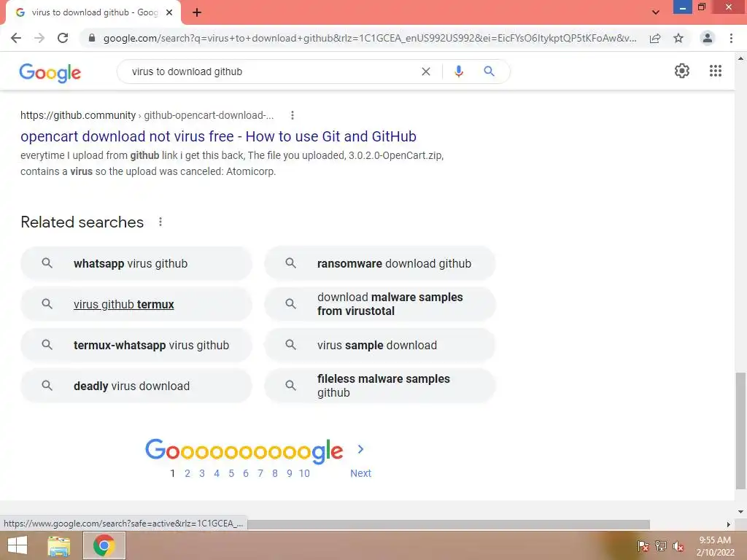This screenshot has height=560, width=747.
Task: Open File Explorer from the taskbar
Action: [x=59, y=545]
